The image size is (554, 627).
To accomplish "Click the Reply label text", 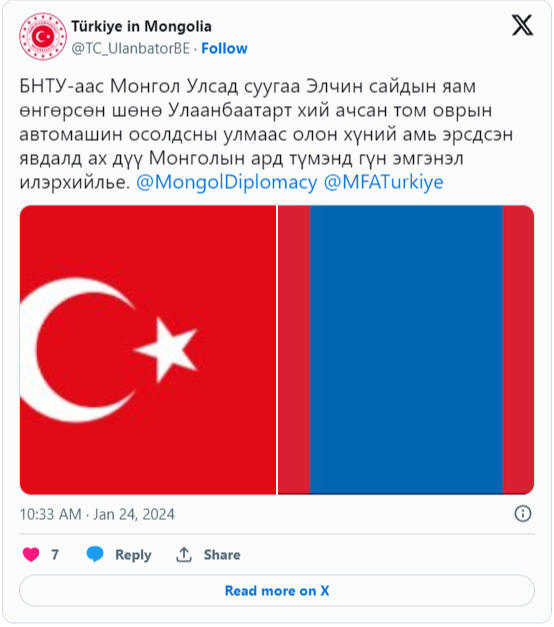I will pyautogui.click(x=133, y=555).
